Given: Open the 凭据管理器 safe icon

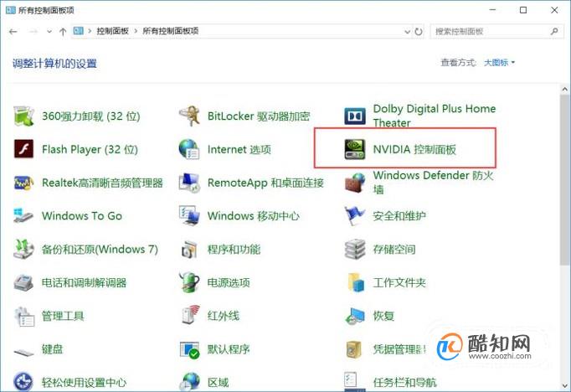Looking at the screenshot, I should 353,350.
